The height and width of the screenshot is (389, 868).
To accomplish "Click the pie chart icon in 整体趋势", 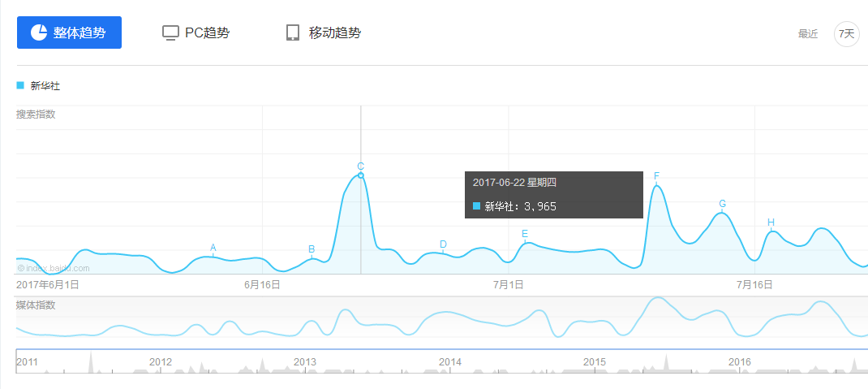I will 39,32.
